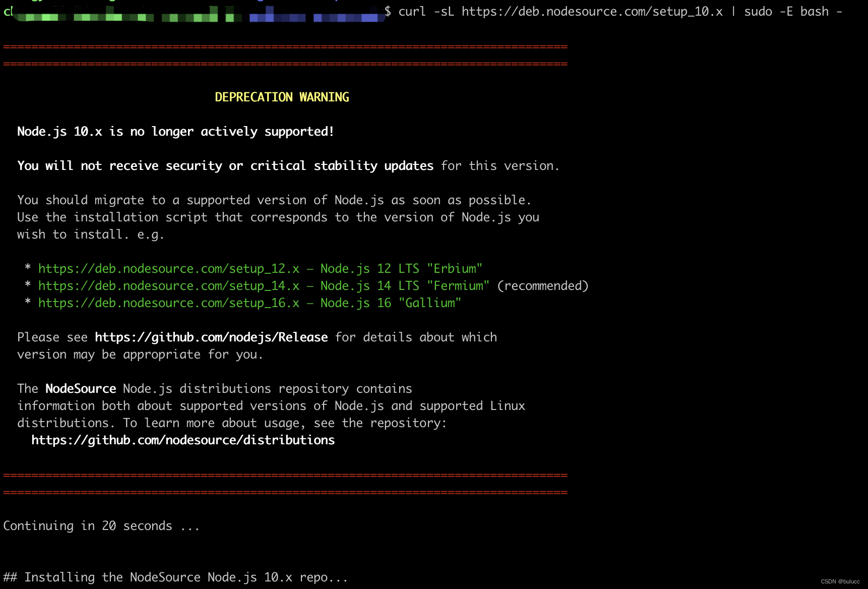
Task: Click "curl -sL" in the command line
Action: [426, 12]
